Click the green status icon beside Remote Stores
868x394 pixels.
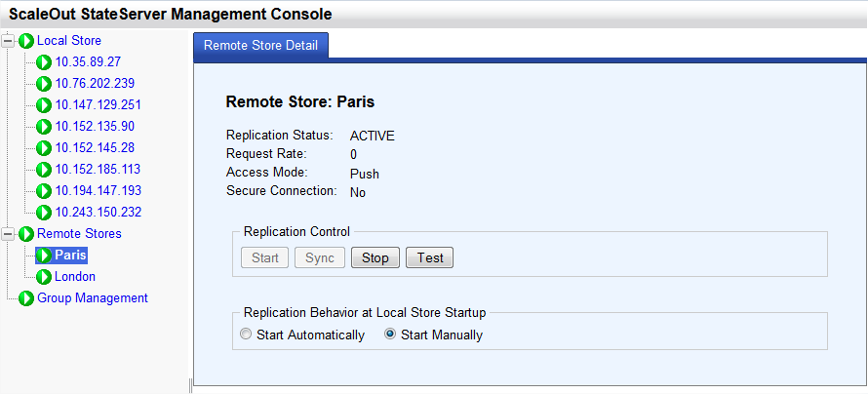point(26,234)
